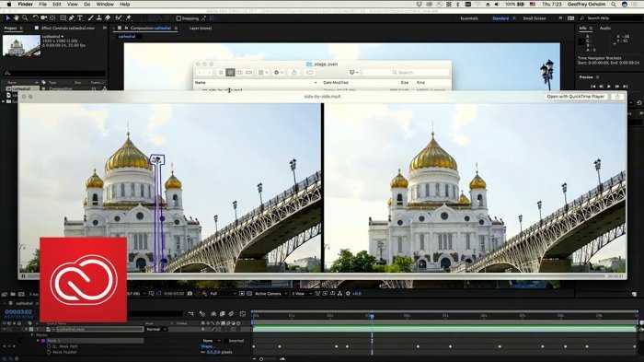
Task: Select the Essentials workspace
Action: [469, 18]
